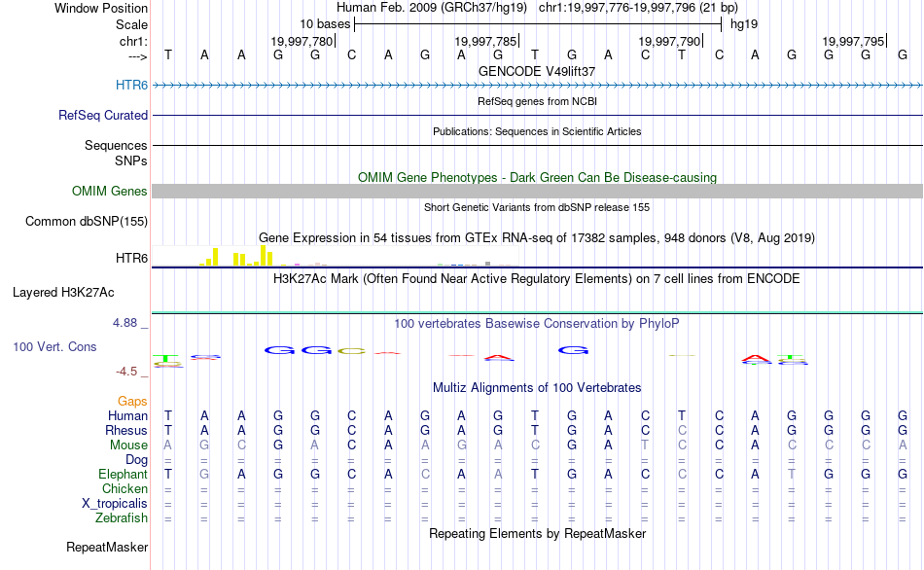Click the HTR6 gene arrow line
Viewport: 924px width, 570px height.
coord(537,86)
